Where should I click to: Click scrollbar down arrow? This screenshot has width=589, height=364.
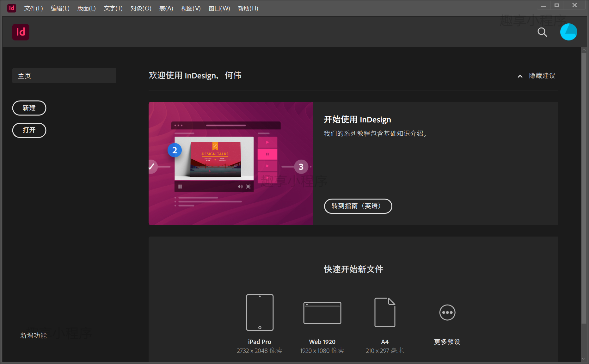pyautogui.click(x=584, y=359)
